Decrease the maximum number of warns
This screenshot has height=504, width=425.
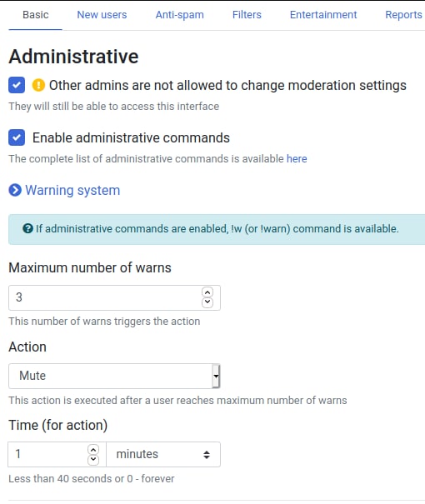click(207, 302)
